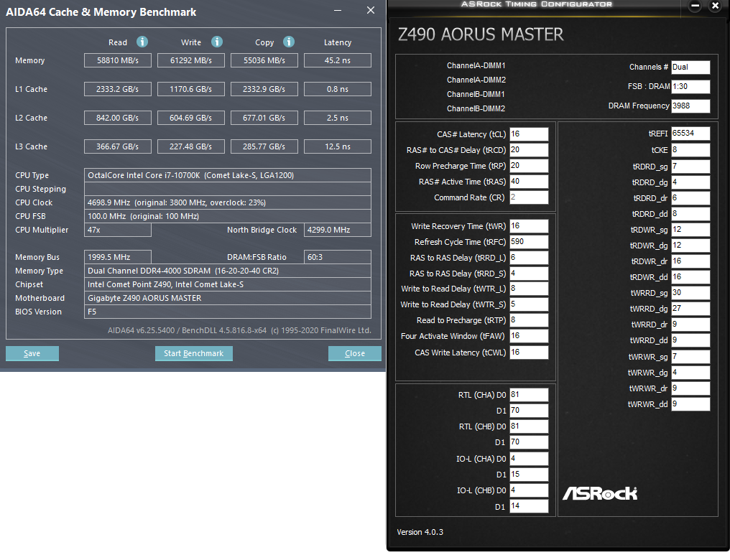Click the IO-L (CHB) D0 field
Viewport: 730px width, 560px height.
pos(529,490)
